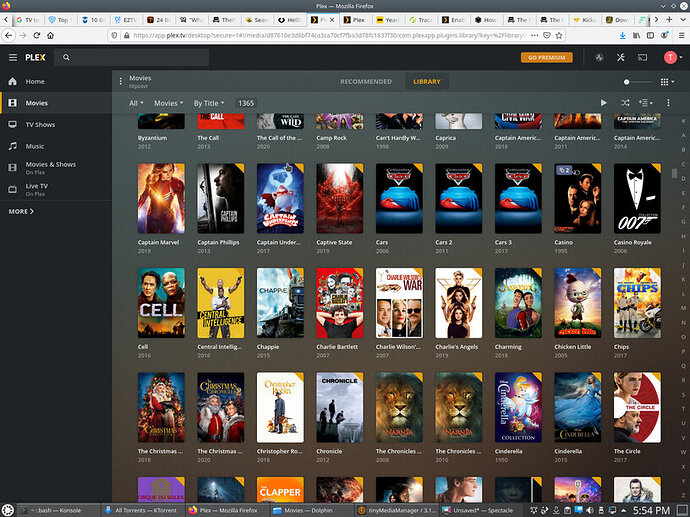Viewport: 690px width, 517px height.
Task: Click the library vertical scrollbar handle
Action: point(674,173)
